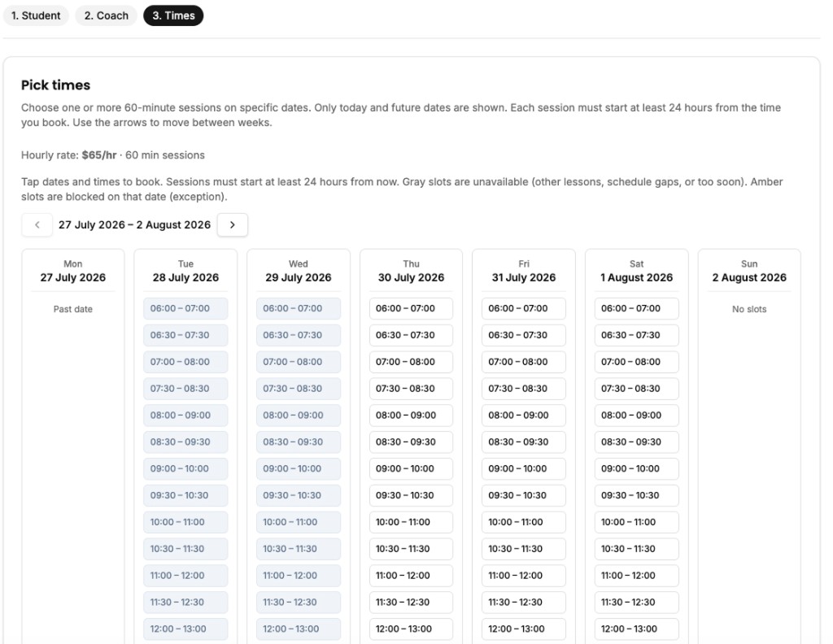Image resolution: width=833 pixels, height=644 pixels.
Task: Open the 1. Student step tab
Action: pyautogui.click(x=36, y=15)
